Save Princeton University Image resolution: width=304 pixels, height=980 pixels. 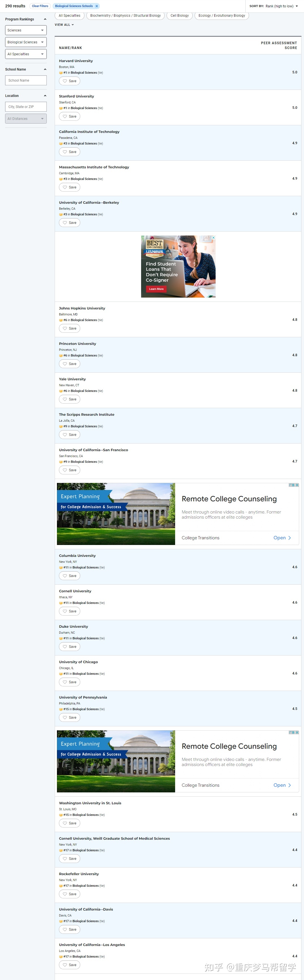point(70,364)
